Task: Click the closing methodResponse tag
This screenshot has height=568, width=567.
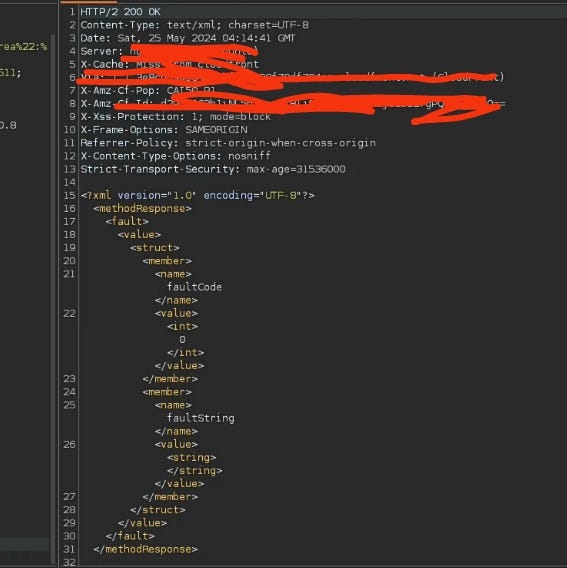Action: point(145,549)
